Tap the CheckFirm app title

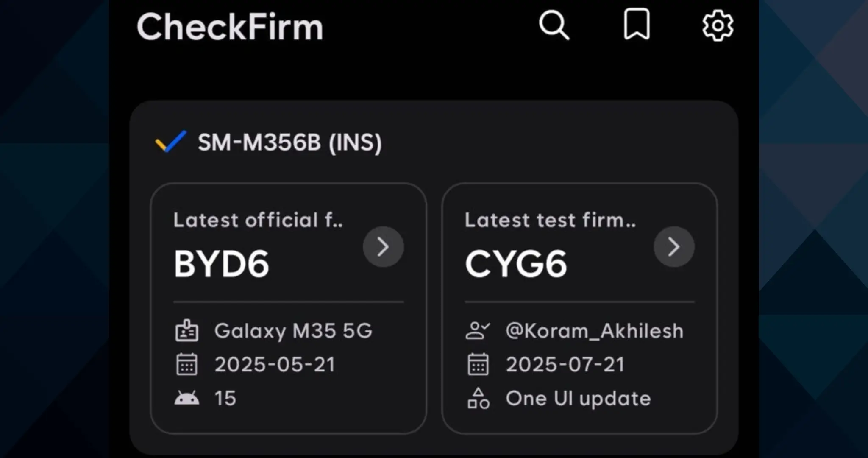[230, 27]
